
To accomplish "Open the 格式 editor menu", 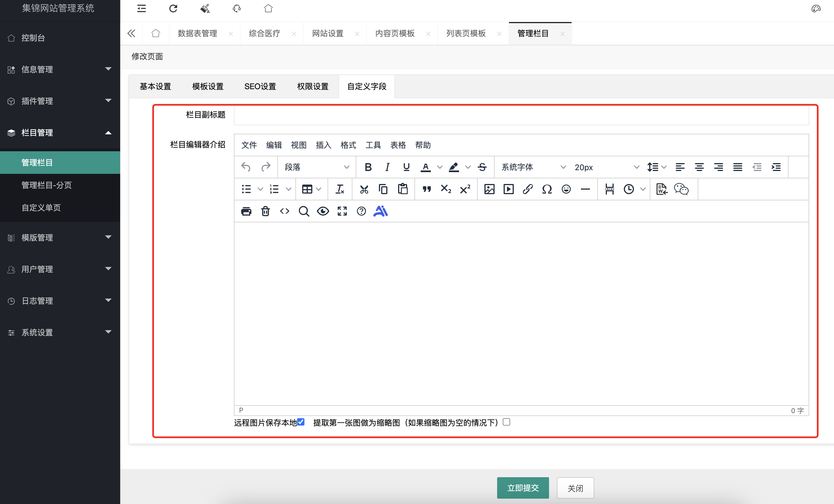I will [348, 145].
